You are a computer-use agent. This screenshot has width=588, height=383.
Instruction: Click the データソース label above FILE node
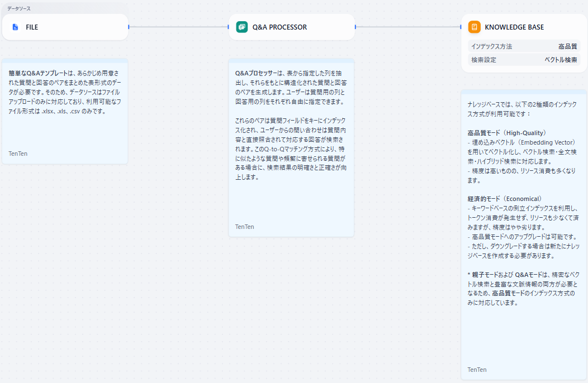click(18, 8)
